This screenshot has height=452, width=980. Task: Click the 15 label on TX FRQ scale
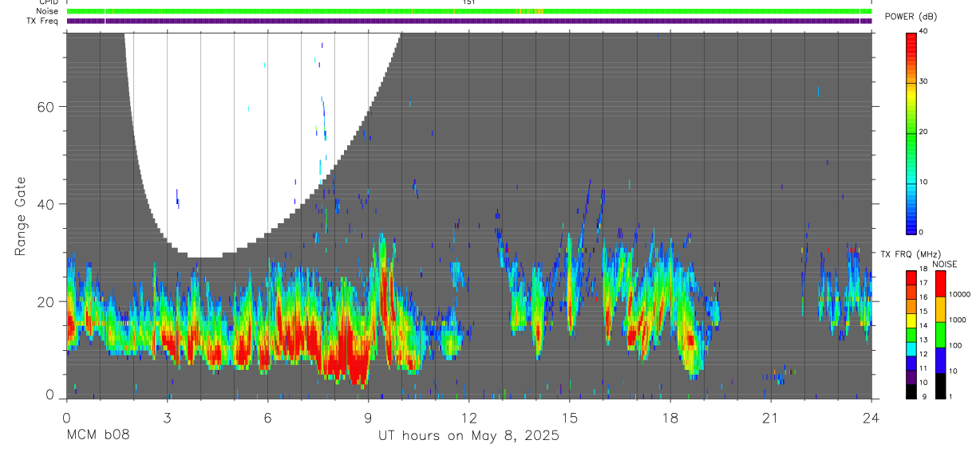coord(923,312)
